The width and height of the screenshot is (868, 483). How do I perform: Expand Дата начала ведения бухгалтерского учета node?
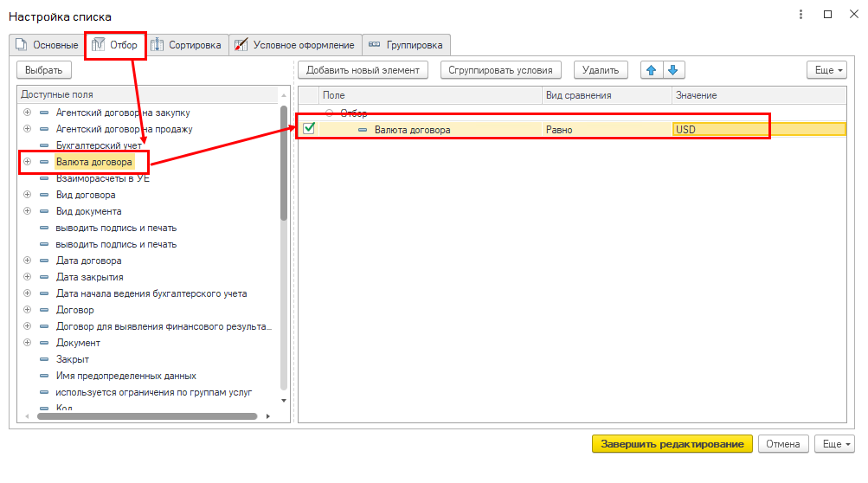(x=27, y=293)
